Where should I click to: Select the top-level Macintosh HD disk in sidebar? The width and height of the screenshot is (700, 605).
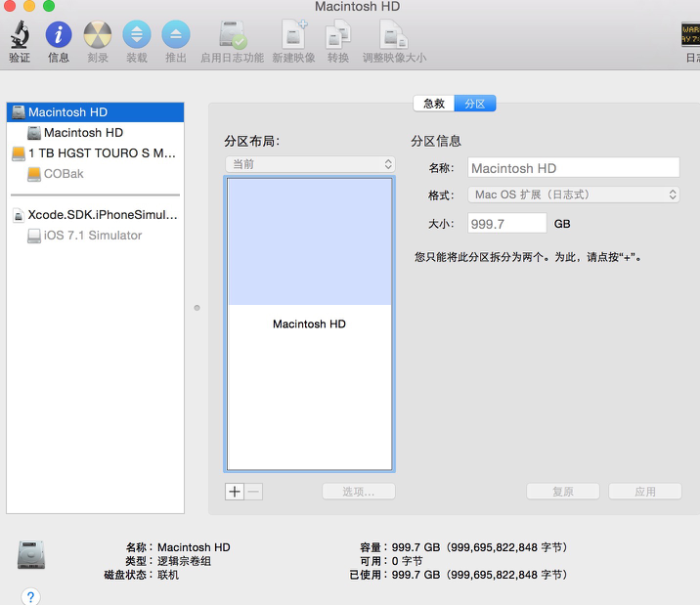(95, 112)
